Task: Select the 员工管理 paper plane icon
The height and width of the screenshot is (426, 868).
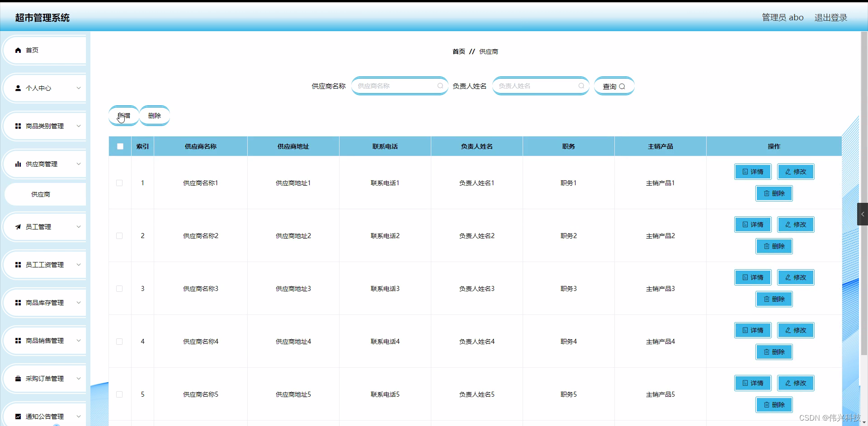Action: click(x=18, y=227)
